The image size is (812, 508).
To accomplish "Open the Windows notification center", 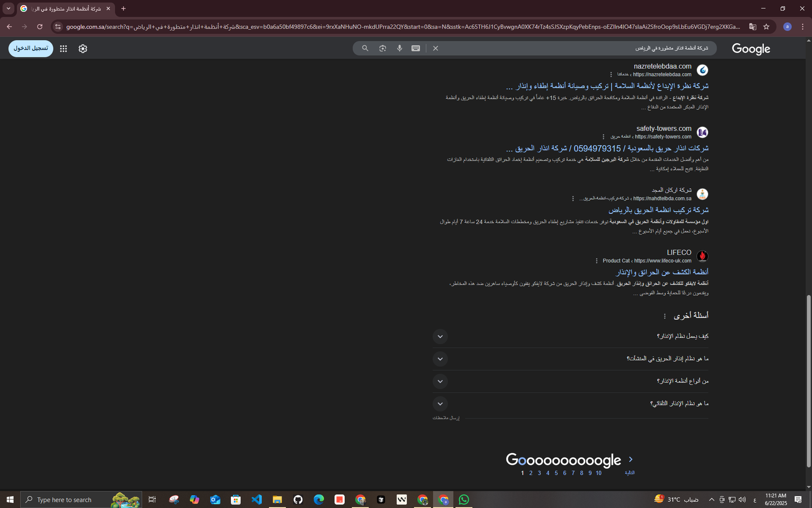I will pyautogui.click(x=798, y=499).
